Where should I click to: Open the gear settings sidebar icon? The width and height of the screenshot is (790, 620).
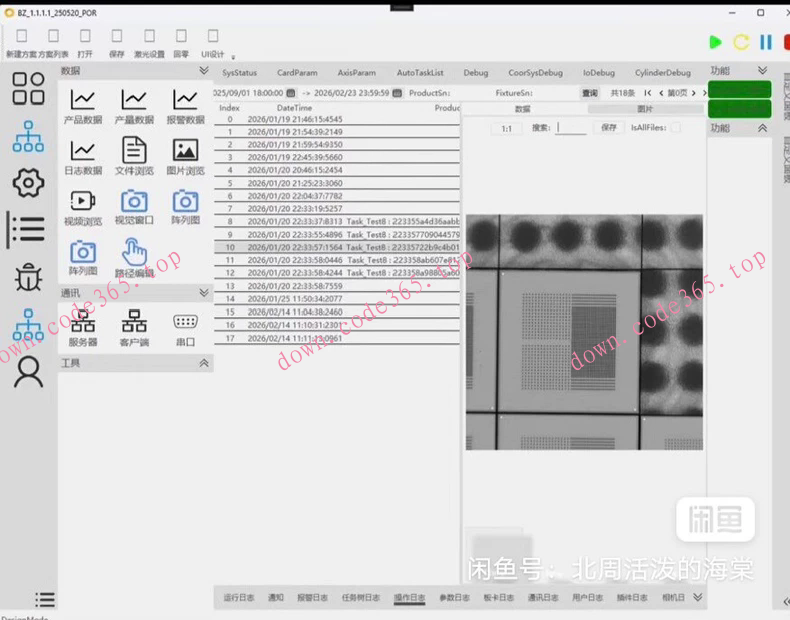point(28,183)
